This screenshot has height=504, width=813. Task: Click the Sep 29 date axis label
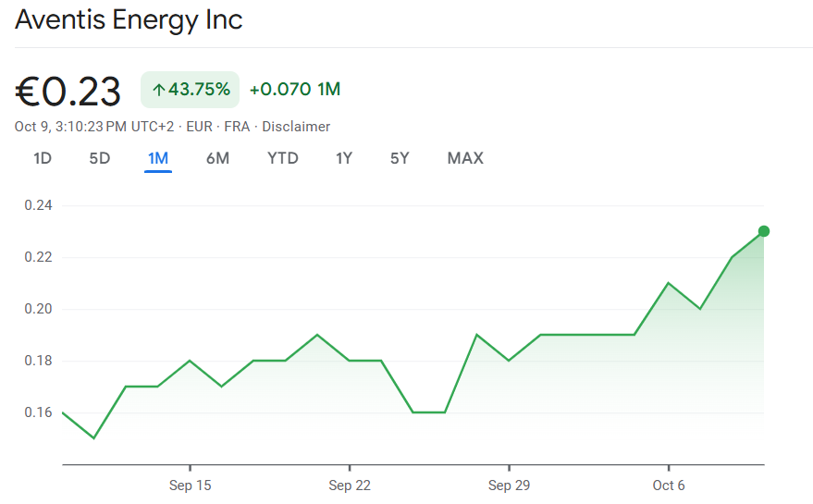point(508,486)
